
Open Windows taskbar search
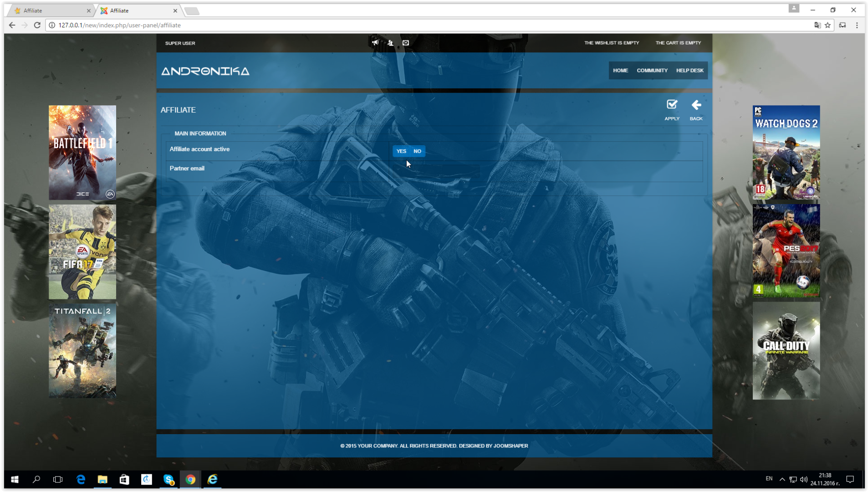pyautogui.click(x=36, y=479)
